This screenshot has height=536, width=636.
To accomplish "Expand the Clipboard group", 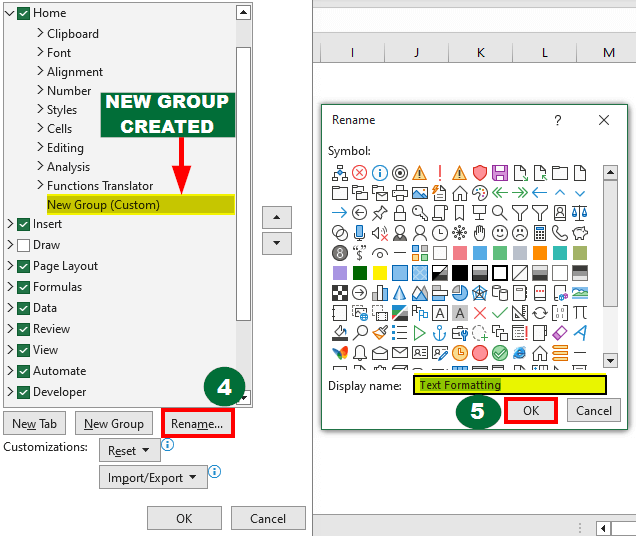I will pos(40,33).
